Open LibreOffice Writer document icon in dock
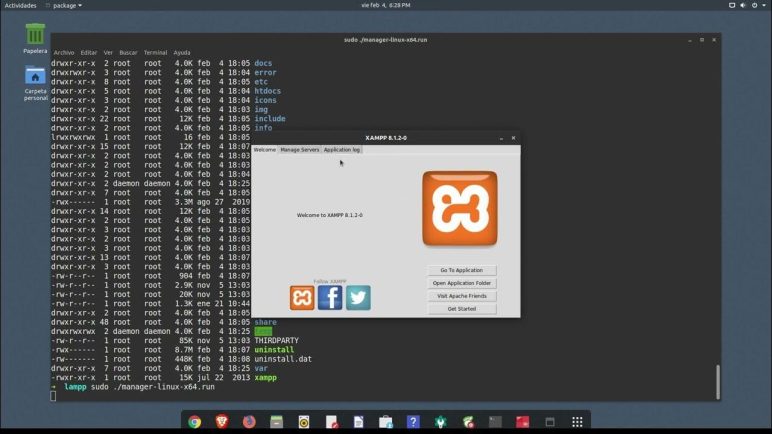This screenshot has width=772, height=434. (358, 422)
